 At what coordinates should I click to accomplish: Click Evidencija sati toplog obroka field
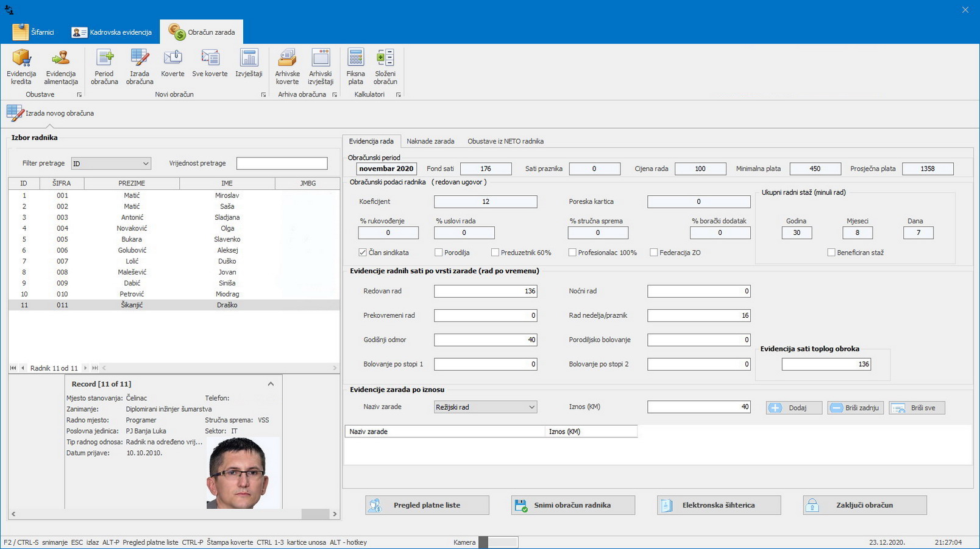[826, 364]
